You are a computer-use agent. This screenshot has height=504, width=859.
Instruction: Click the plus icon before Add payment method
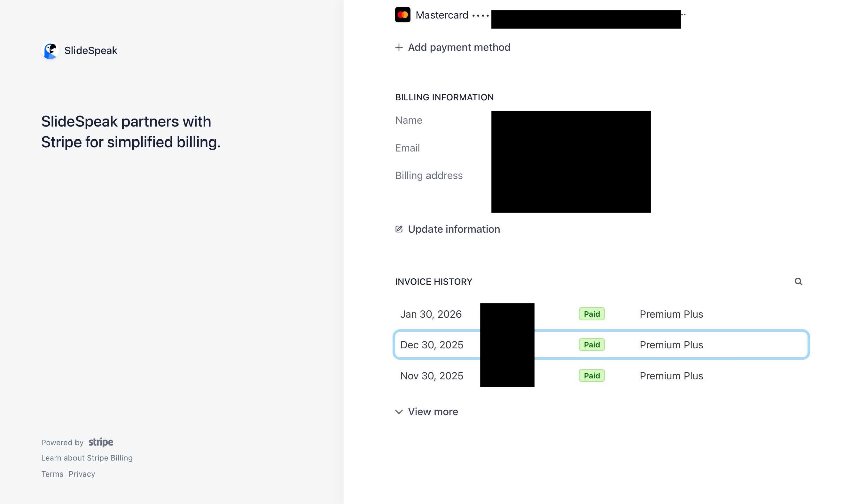coord(399,47)
